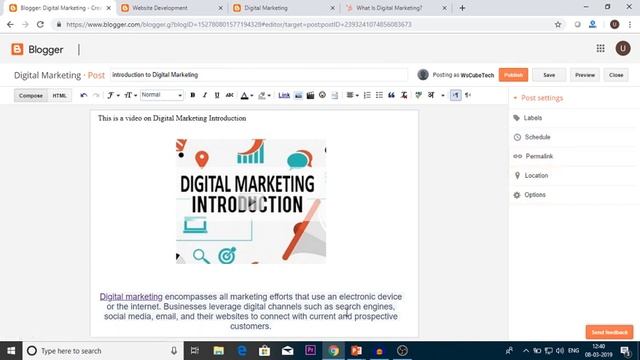Switch to Compose mode
The height and width of the screenshot is (360, 640).
[x=31, y=96]
